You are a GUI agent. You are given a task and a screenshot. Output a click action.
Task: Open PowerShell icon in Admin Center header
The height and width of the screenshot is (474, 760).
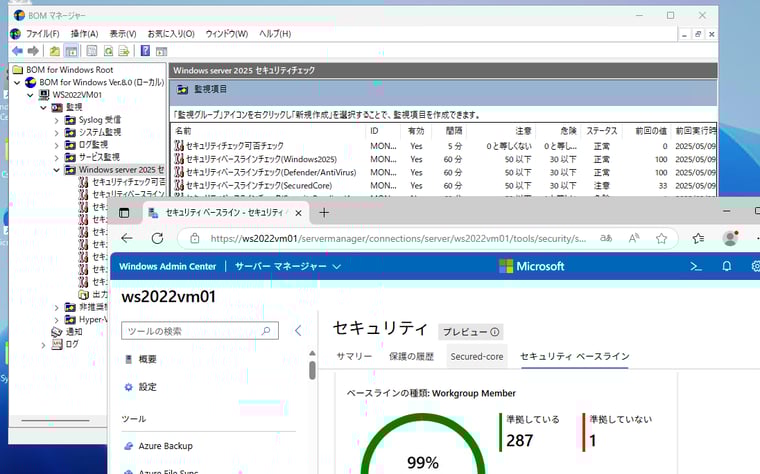[x=696, y=266]
